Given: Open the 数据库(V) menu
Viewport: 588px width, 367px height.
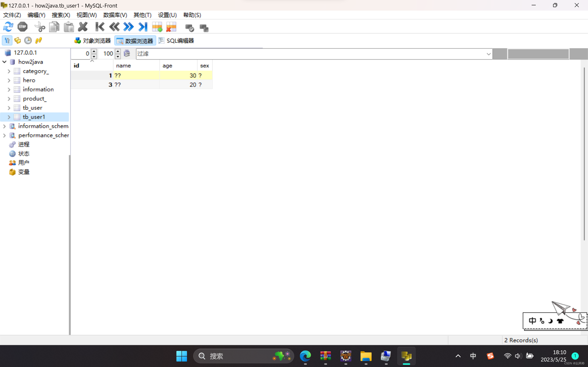Looking at the screenshot, I should coord(115,15).
